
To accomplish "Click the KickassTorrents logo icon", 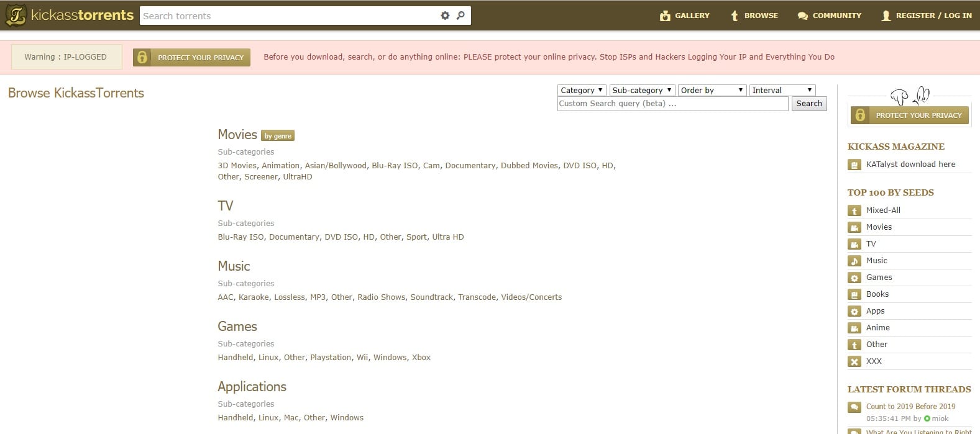I will pyautogui.click(x=16, y=16).
